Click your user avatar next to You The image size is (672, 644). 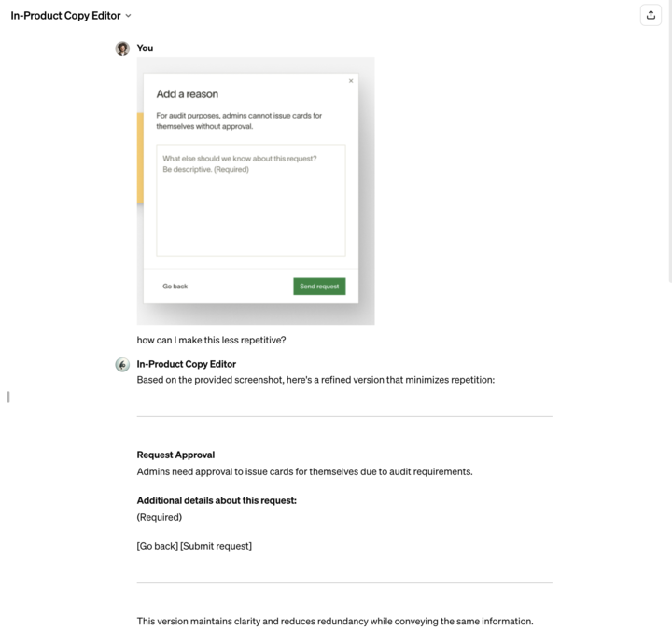tap(122, 49)
